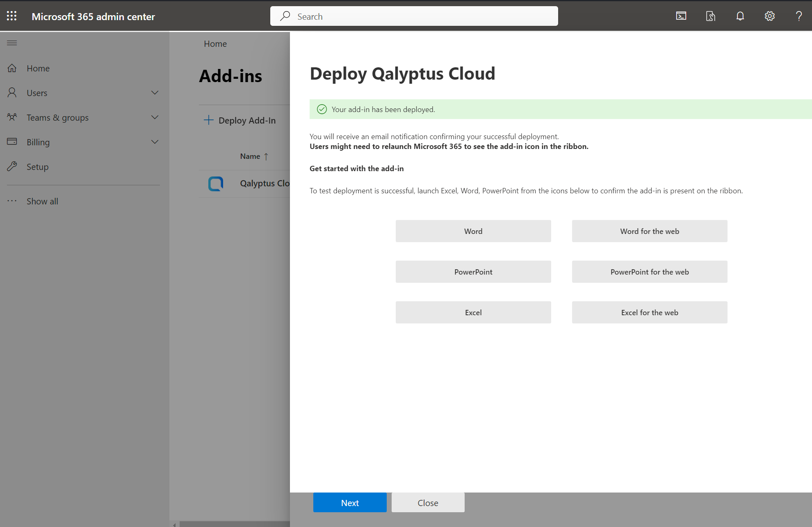Open the Home breadcrumb link
The width and height of the screenshot is (812, 527).
(215, 44)
